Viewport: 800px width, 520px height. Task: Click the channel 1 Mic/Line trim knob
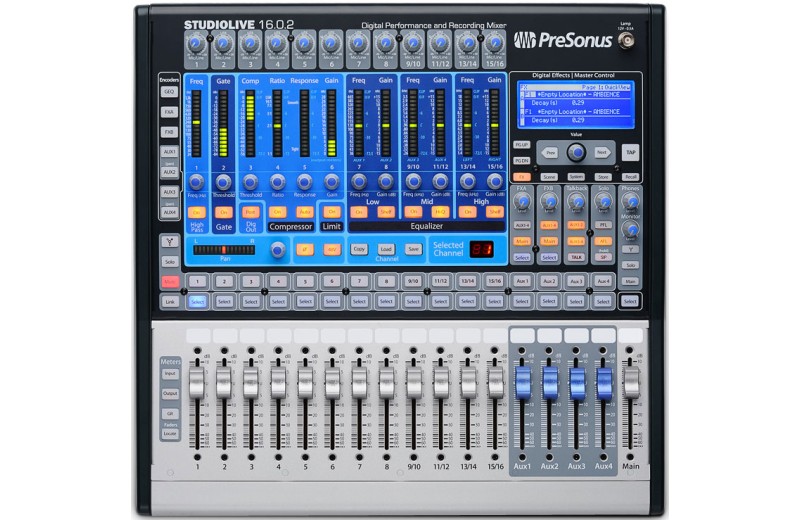point(196,44)
